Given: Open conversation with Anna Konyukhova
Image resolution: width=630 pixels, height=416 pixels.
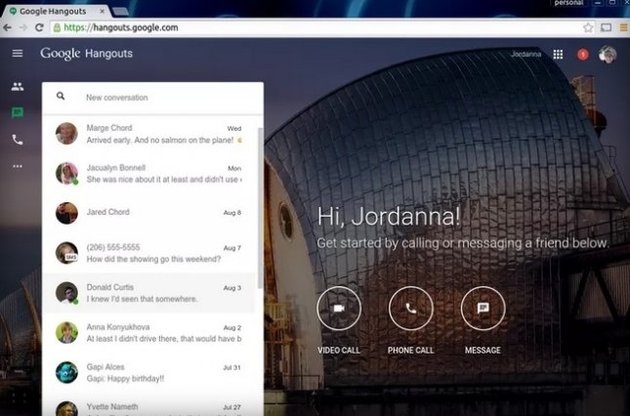Looking at the screenshot, I should click(149, 333).
